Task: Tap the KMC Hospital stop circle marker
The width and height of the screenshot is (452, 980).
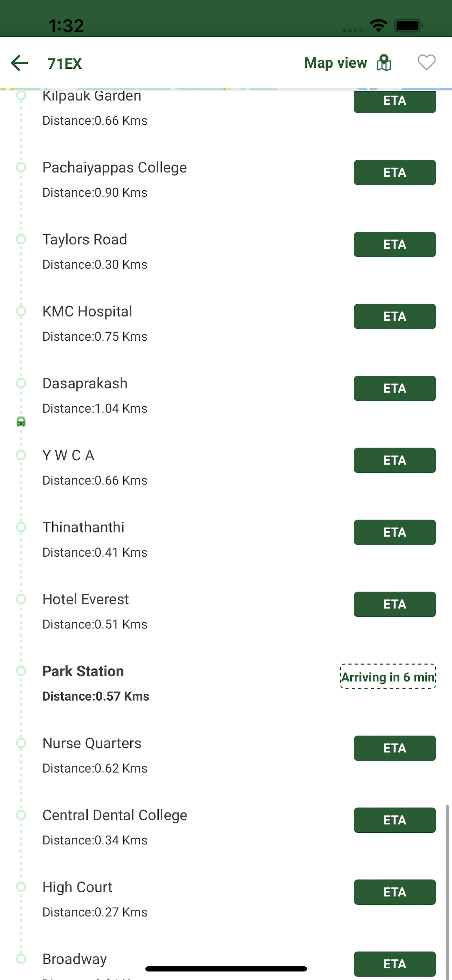Action: 21,312
